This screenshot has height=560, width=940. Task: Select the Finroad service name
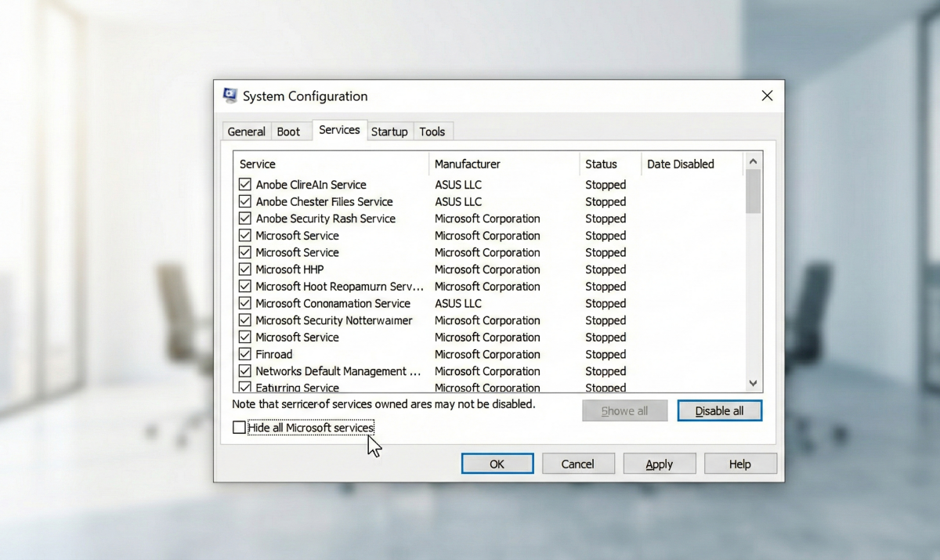(x=273, y=354)
